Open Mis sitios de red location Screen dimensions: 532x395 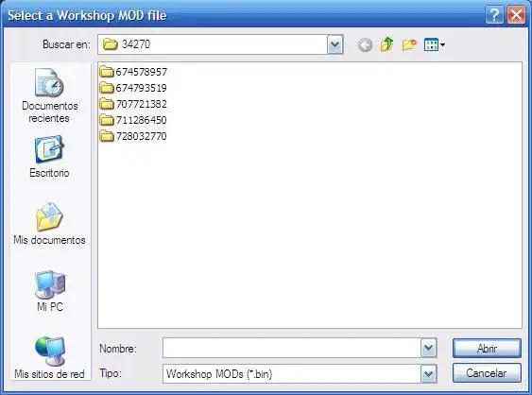49,357
